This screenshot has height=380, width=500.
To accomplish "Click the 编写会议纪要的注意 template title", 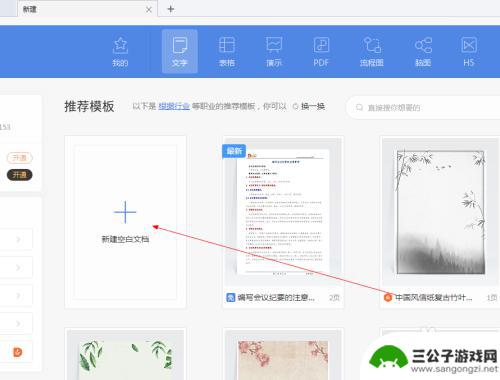I will (276, 297).
